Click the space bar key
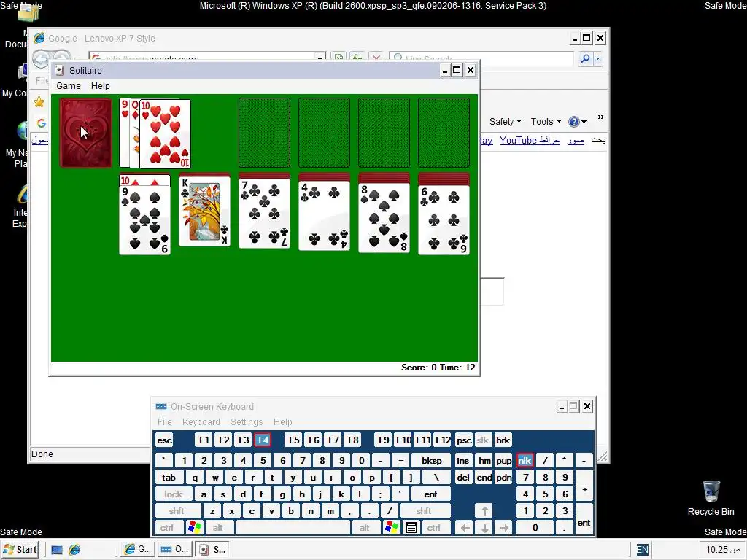 coord(293,528)
